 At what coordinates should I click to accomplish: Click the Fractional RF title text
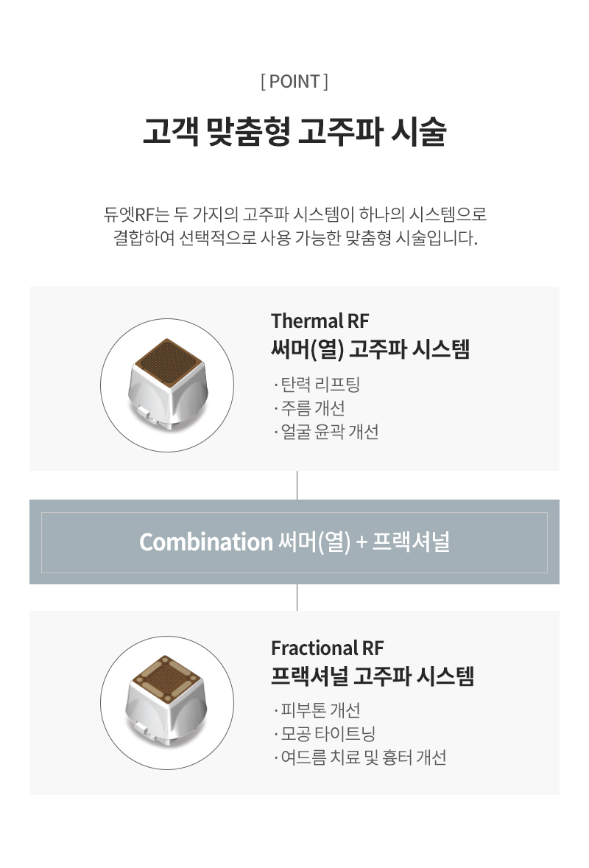[x=328, y=648]
